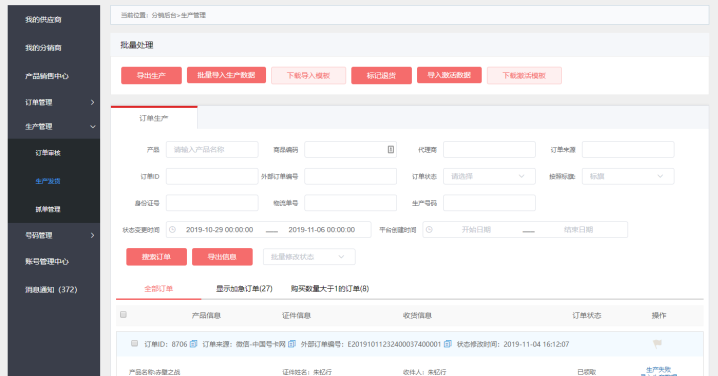Expand 订单管理 in the sidebar
This screenshot has width=718, height=376.
tap(54, 102)
